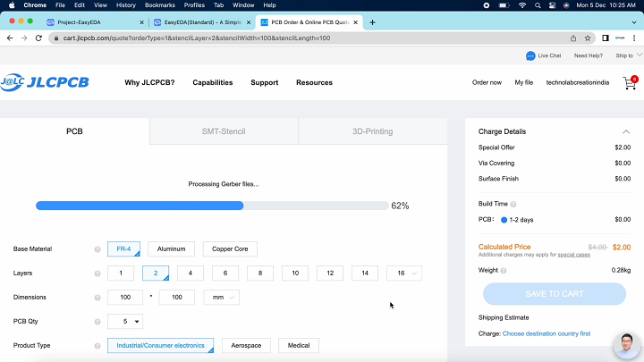Click the first dimension input field
This screenshot has width=644, height=362.
pyautogui.click(x=125, y=298)
